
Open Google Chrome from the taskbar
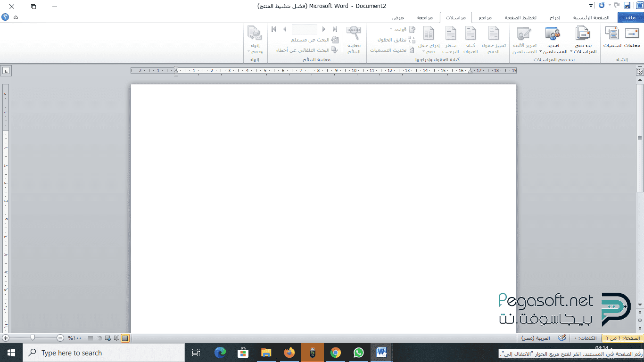pos(336,353)
